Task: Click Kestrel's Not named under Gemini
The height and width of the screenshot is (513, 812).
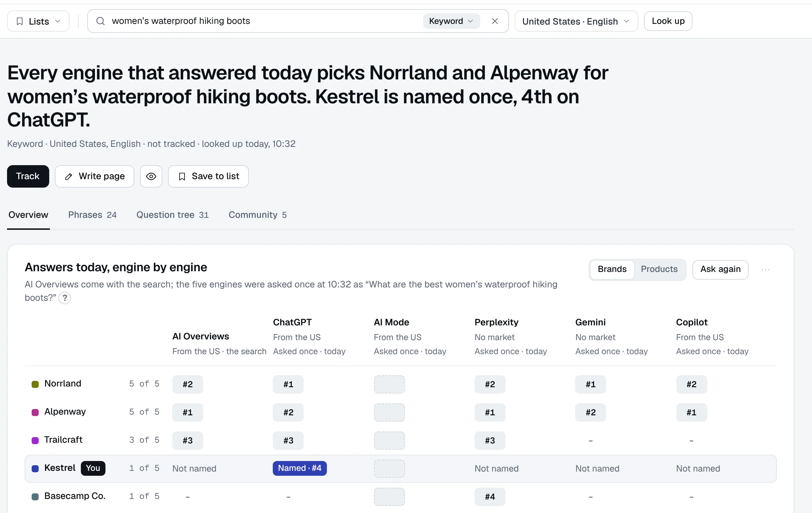Action: (597, 469)
